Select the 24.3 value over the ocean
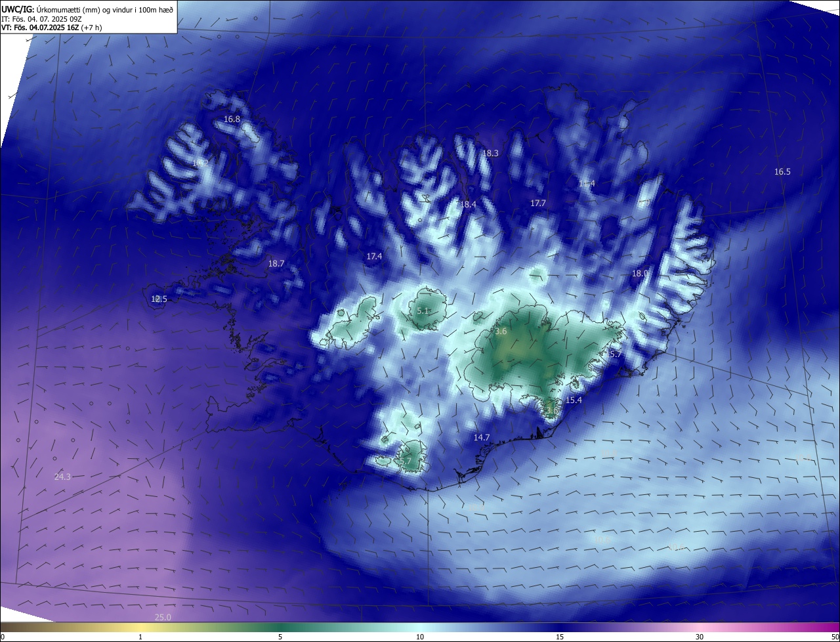840x642 pixels. pyautogui.click(x=62, y=477)
